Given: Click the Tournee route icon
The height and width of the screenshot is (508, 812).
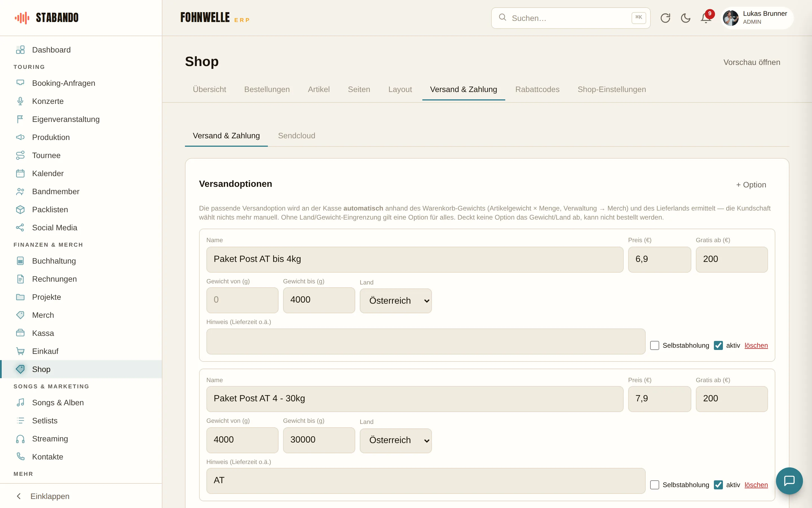Looking at the screenshot, I should pyautogui.click(x=20, y=155).
